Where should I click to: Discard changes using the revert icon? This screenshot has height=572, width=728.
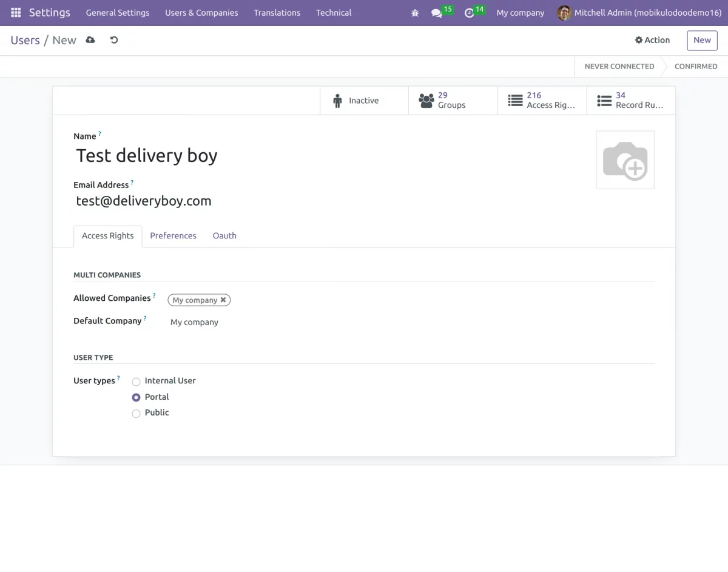pyautogui.click(x=113, y=40)
